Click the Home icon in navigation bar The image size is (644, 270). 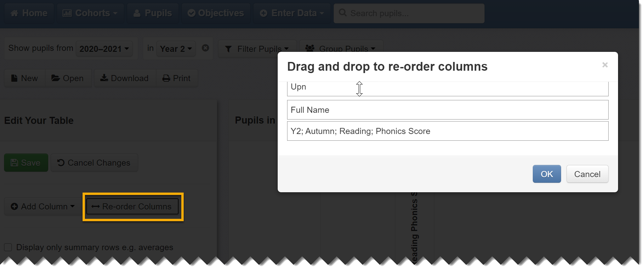coord(14,13)
